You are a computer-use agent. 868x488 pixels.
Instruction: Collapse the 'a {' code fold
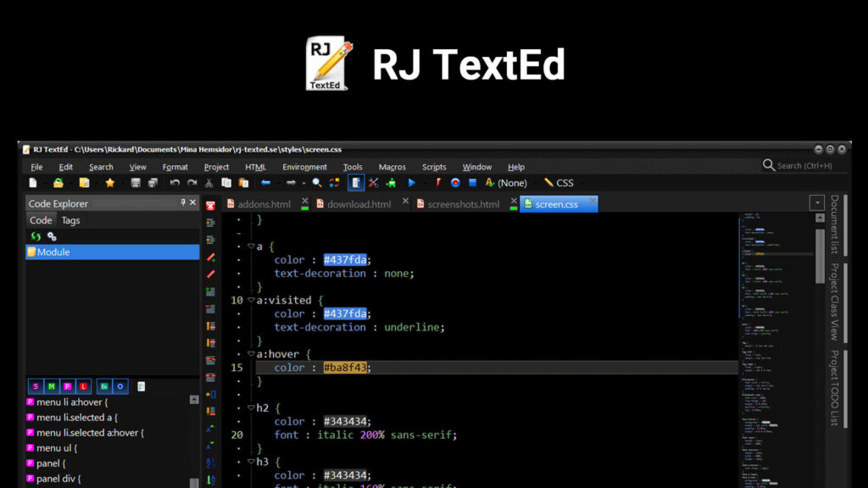tap(251, 247)
